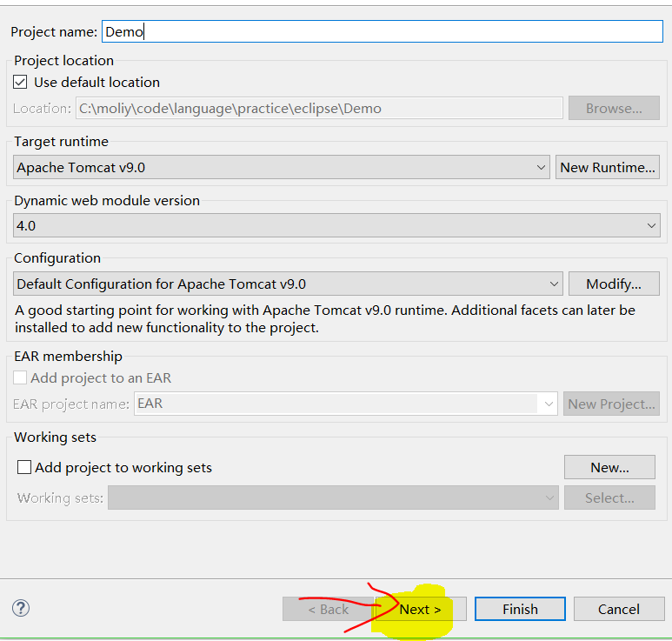The height and width of the screenshot is (641, 672).
Task: Click Browse... location button
Action: click(614, 108)
